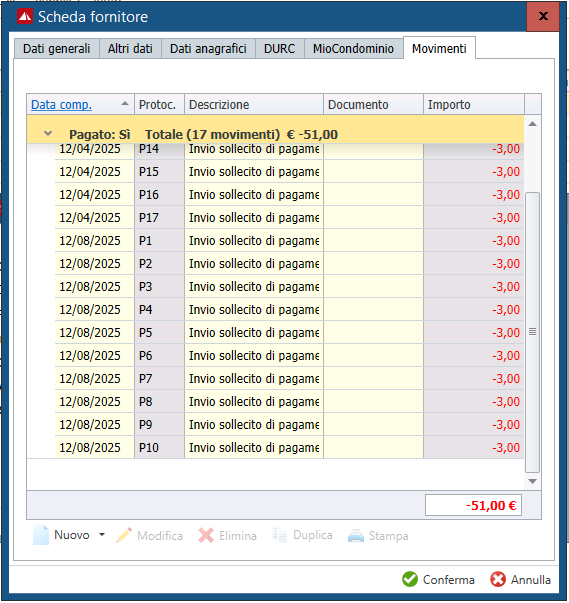Click the Duplica copy icon
The width and height of the screenshot is (569, 603).
point(280,535)
